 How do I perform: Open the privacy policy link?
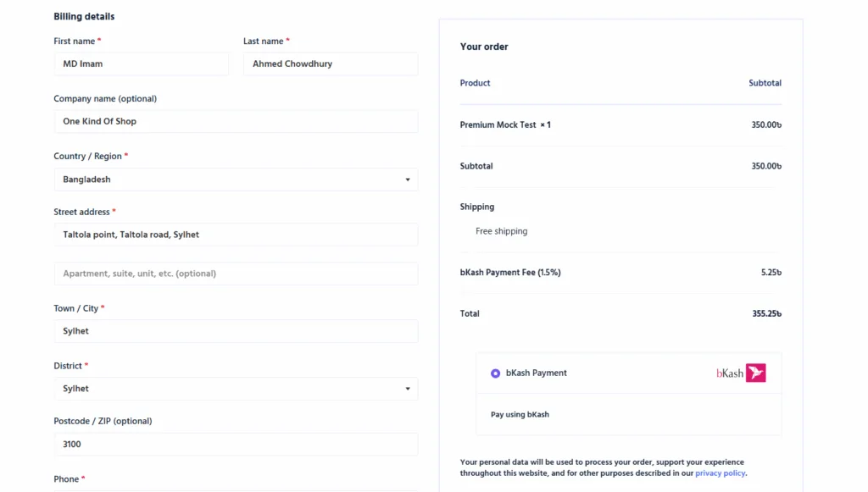tap(720, 473)
